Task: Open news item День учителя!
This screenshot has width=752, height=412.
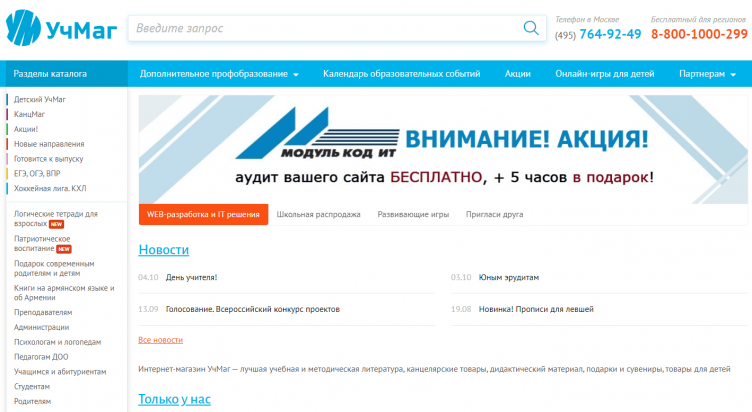Action: click(x=191, y=277)
